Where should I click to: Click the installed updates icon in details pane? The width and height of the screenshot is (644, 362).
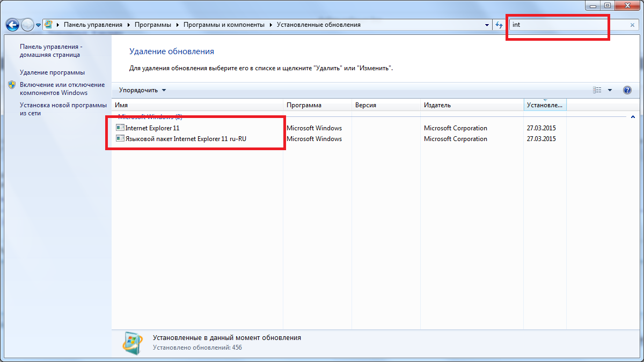pos(131,343)
